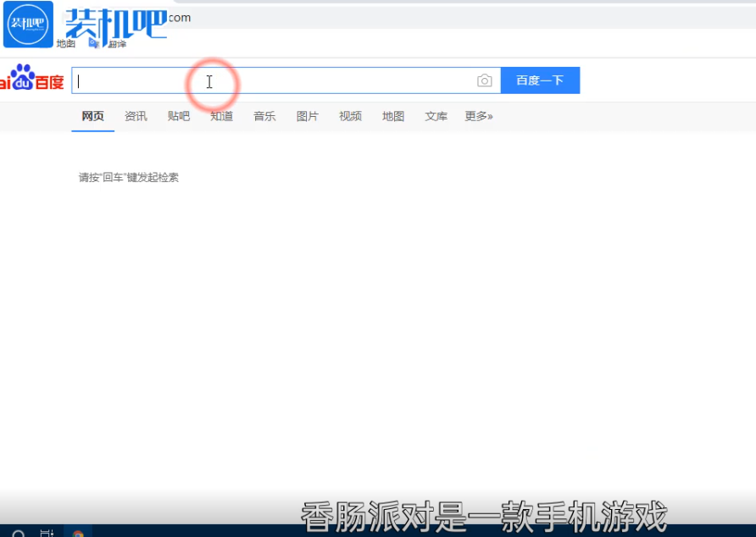The image size is (756, 537).
Task: Switch to the 资讯 tab
Action: point(136,116)
